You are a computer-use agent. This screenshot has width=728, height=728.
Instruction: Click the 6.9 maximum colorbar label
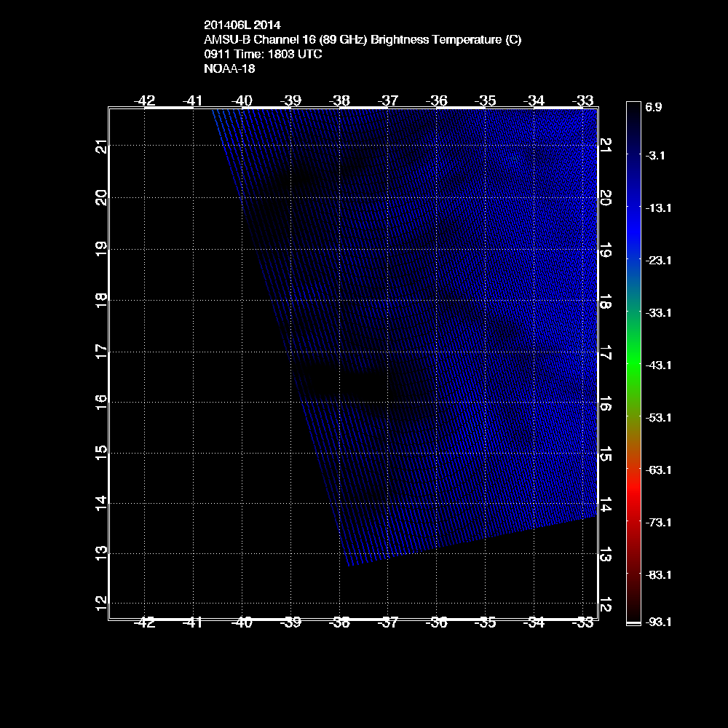653,107
